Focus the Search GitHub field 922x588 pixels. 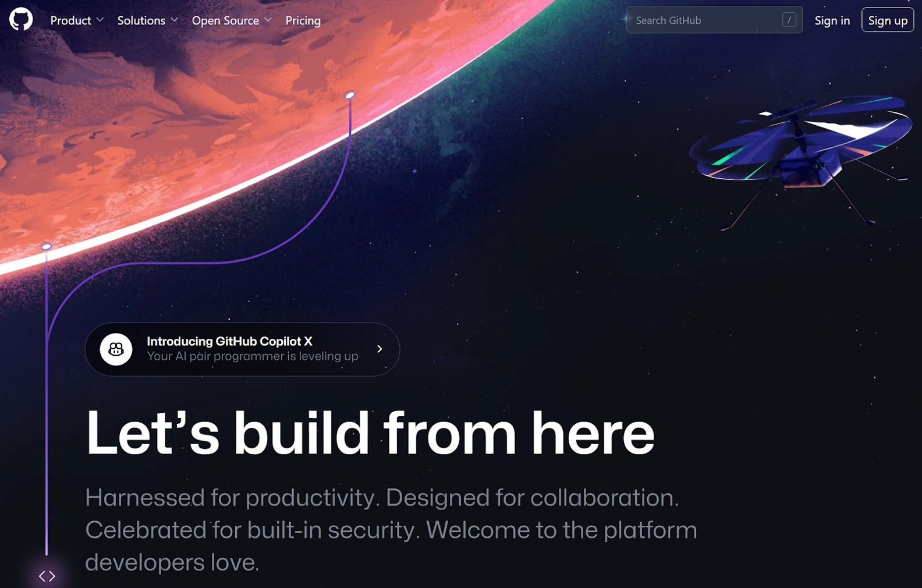(x=714, y=20)
